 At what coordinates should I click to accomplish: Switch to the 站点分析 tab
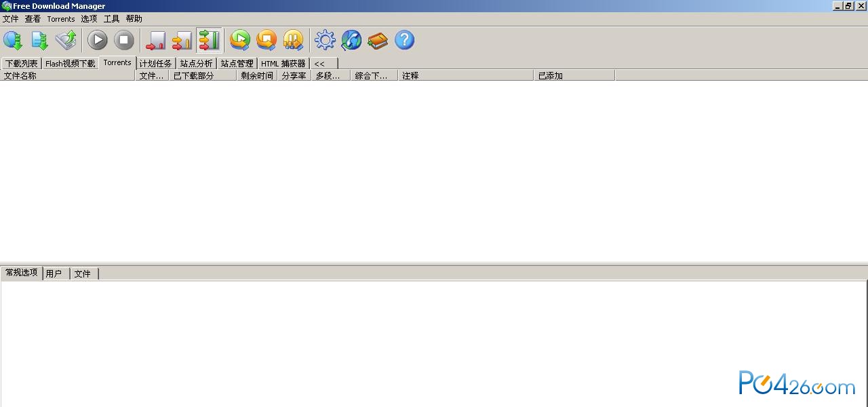pyautogui.click(x=197, y=64)
